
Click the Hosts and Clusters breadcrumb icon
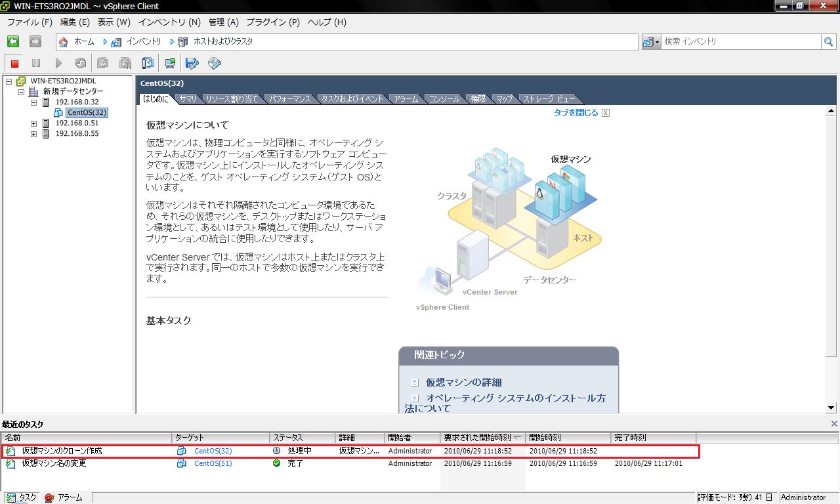click(x=183, y=41)
